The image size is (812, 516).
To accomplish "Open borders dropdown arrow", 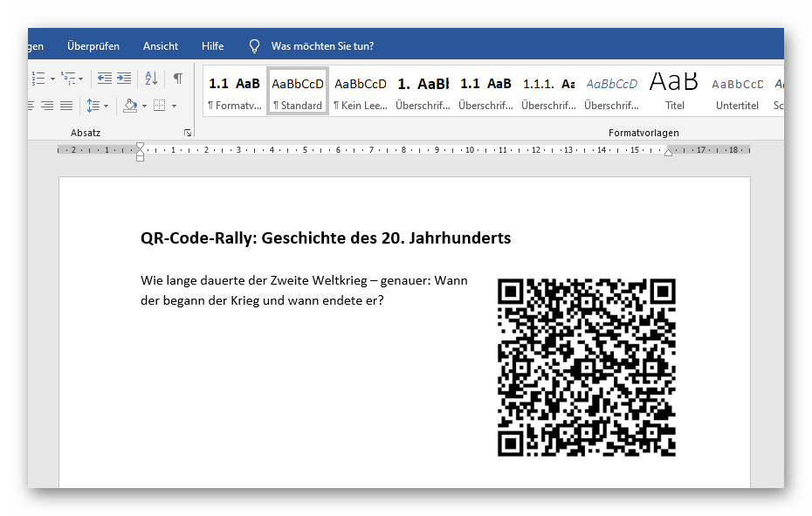I will click(174, 107).
